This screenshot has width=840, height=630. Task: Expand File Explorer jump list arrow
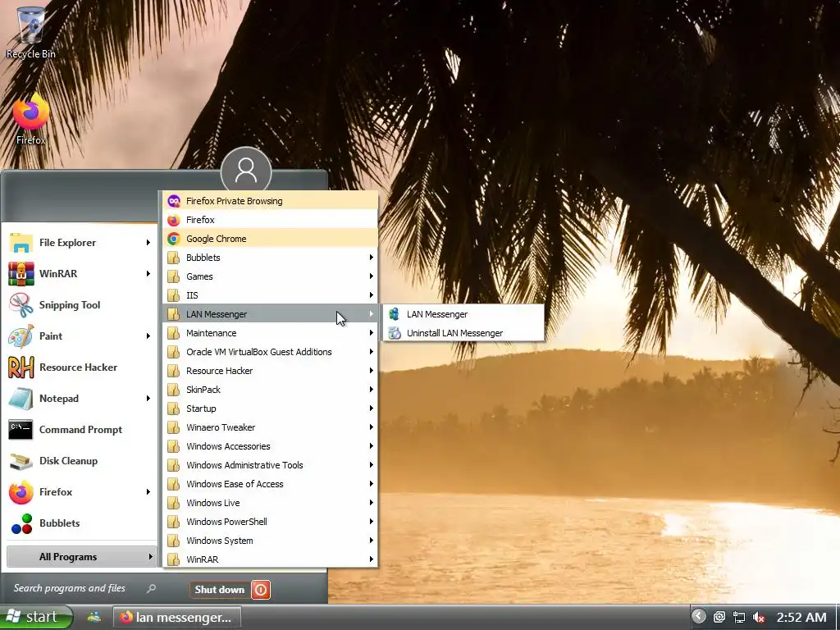click(148, 243)
